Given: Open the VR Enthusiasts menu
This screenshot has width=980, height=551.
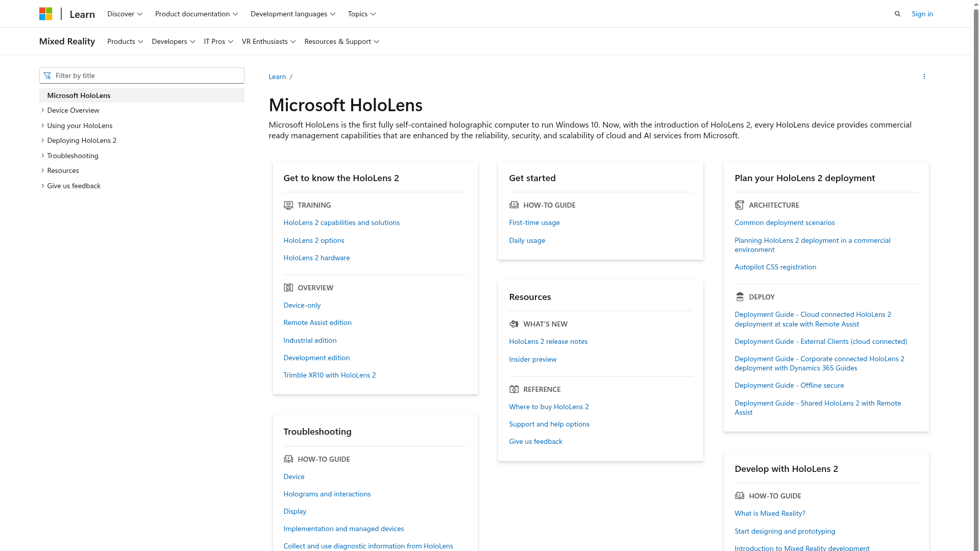Looking at the screenshot, I should tap(269, 41).
